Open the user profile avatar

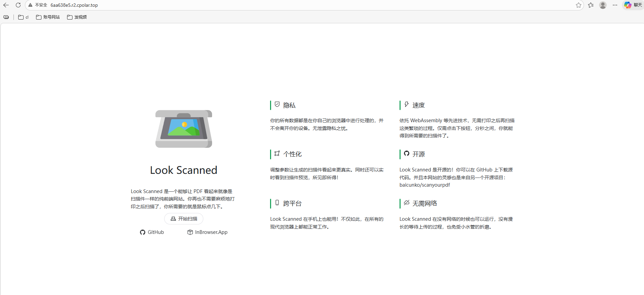[x=603, y=5]
